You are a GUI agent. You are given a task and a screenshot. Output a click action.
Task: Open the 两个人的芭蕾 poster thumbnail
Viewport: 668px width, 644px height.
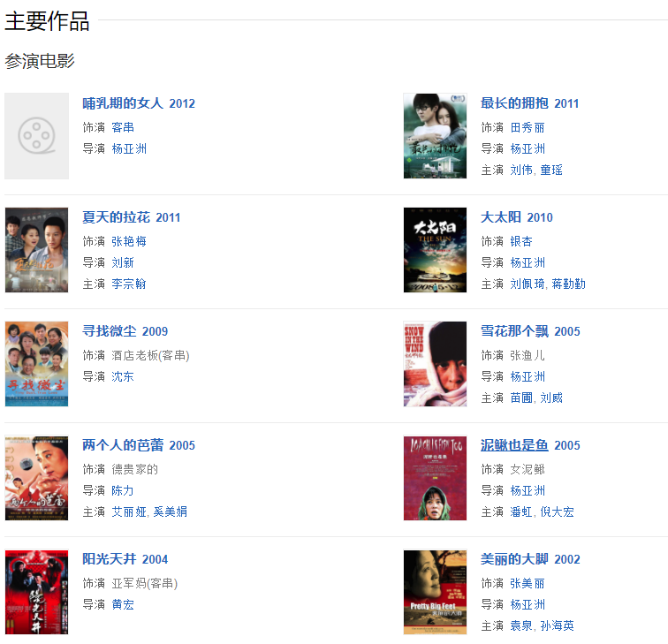(36, 478)
